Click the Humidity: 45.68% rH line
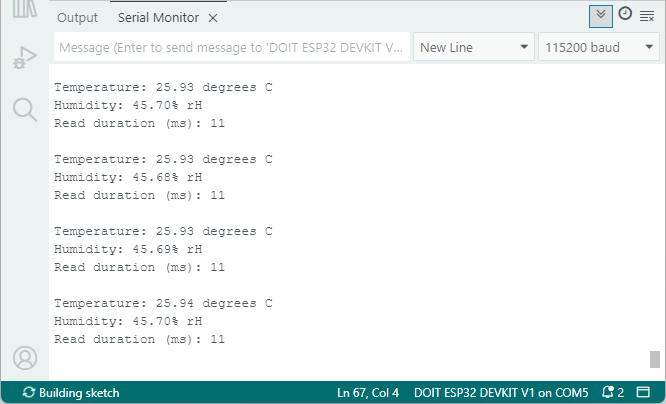The width and height of the screenshot is (666, 404). [128, 177]
